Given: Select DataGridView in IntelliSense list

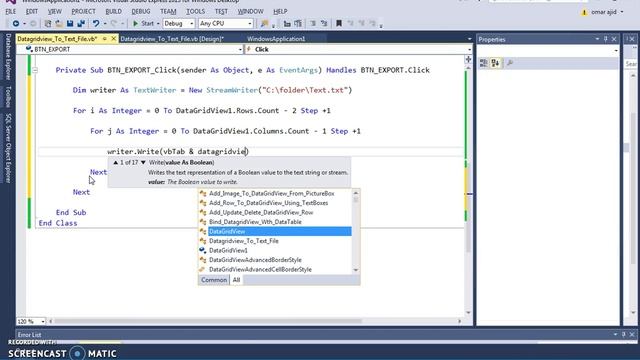Looking at the screenshot, I should coord(280,231).
